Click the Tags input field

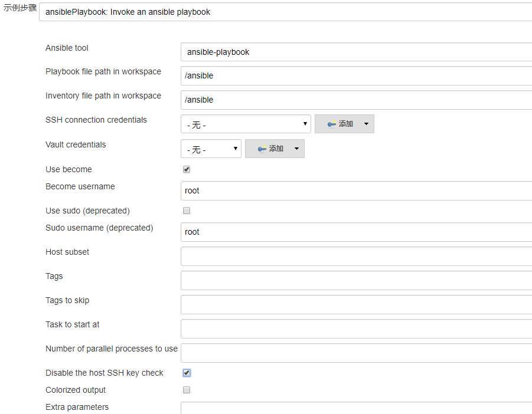pyautogui.click(x=356, y=280)
